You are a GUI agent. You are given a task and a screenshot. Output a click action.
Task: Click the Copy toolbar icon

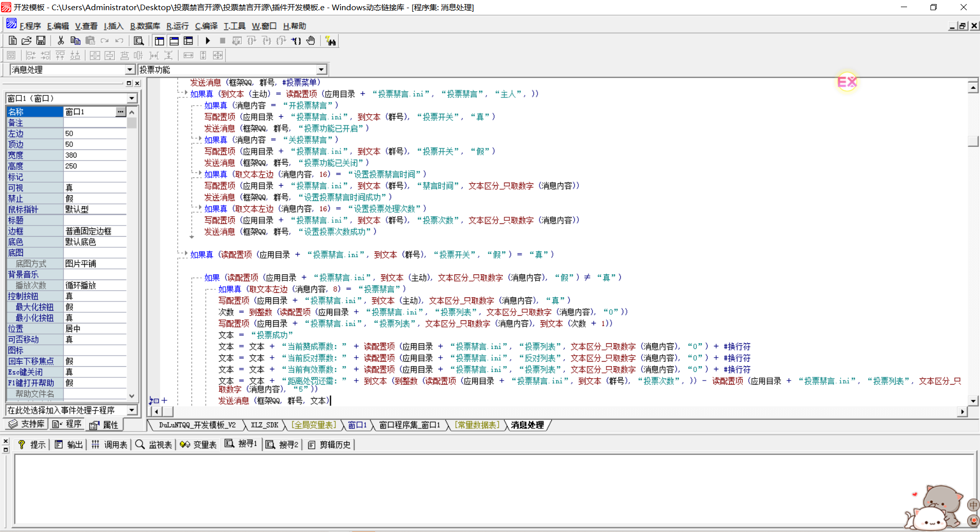pyautogui.click(x=75, y=41)
